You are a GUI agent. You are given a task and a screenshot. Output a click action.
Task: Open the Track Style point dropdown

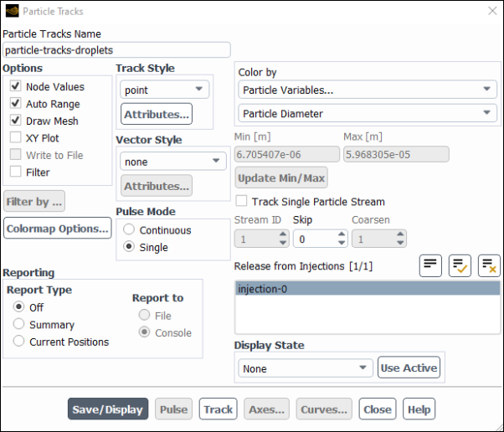coord(164,90)
